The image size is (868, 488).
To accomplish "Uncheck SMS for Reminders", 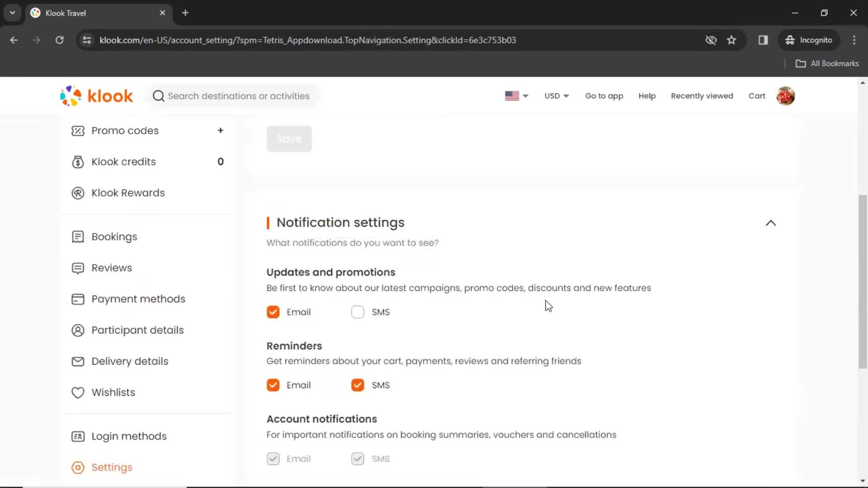I will pyautogui.click(x=358, y=385).
